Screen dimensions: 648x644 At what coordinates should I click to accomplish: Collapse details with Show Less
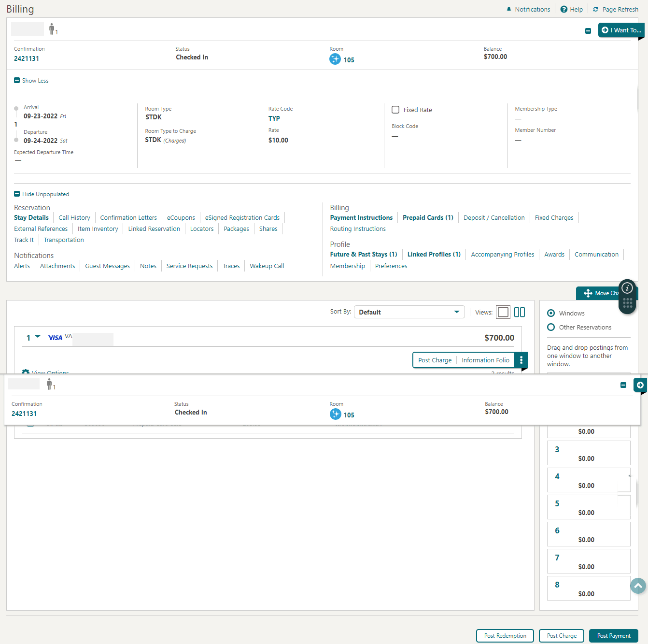[31, 81]
